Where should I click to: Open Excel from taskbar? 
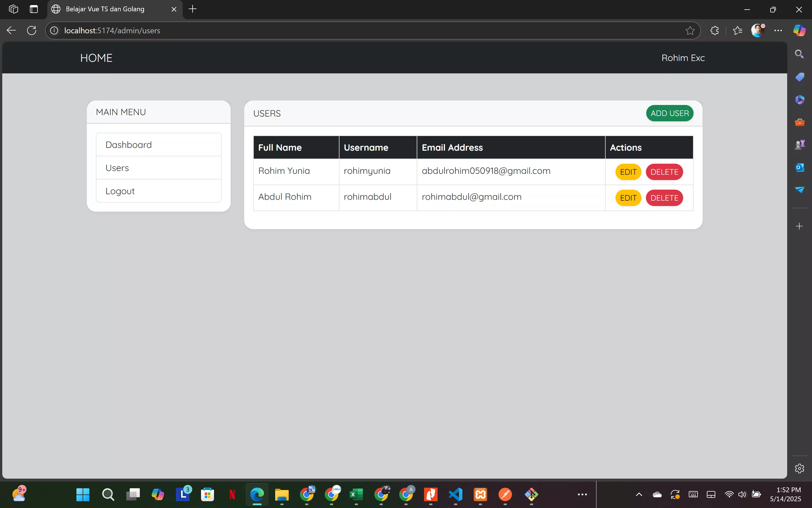[x=356, y=494]
